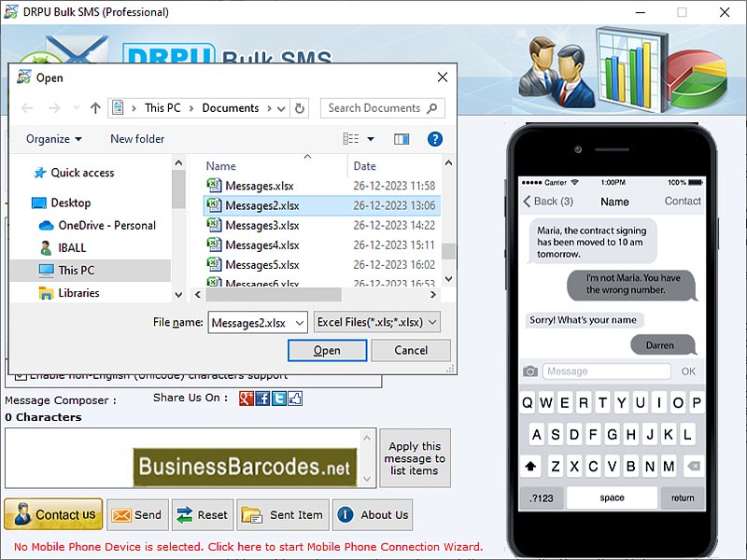Viewport: 747px width, 560px height.
Task: Click the camera icon in phone preview
Action: [x=530, y=371]
